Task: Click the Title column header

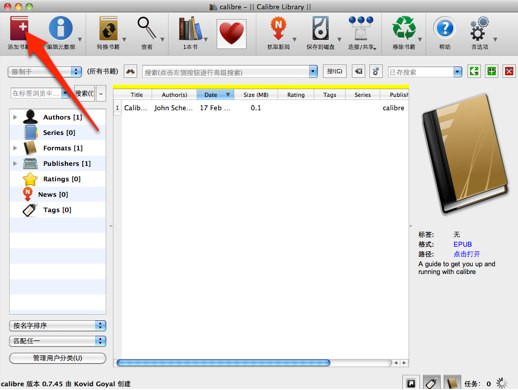Action: 137,95
